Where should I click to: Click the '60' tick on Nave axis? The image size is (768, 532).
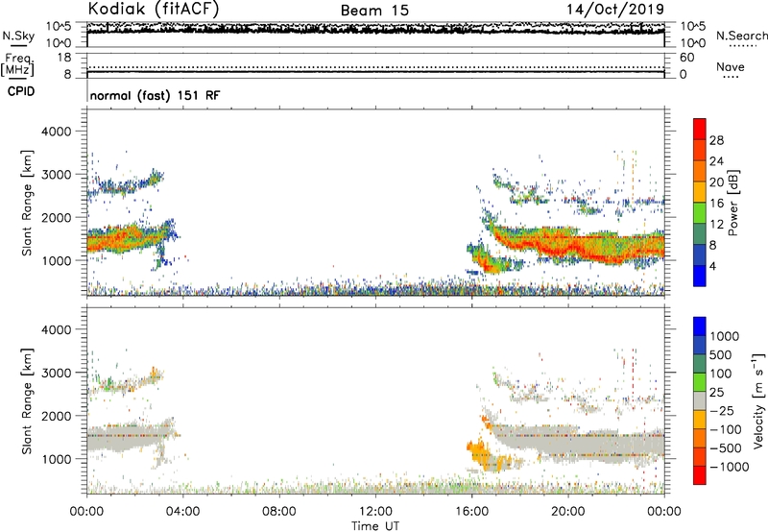click(x=686, y=58)
